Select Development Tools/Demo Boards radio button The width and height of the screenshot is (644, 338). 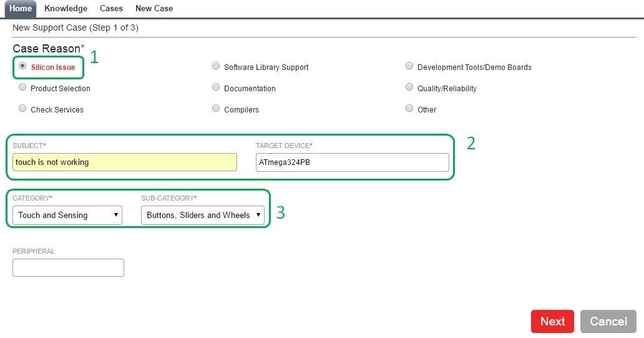[x=409, y=66]
